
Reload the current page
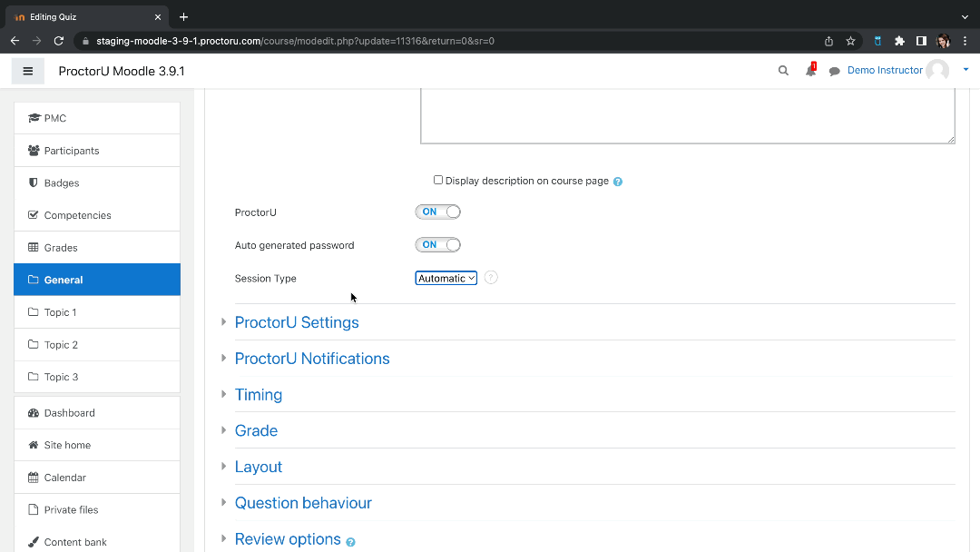click(x=59, y=41)
